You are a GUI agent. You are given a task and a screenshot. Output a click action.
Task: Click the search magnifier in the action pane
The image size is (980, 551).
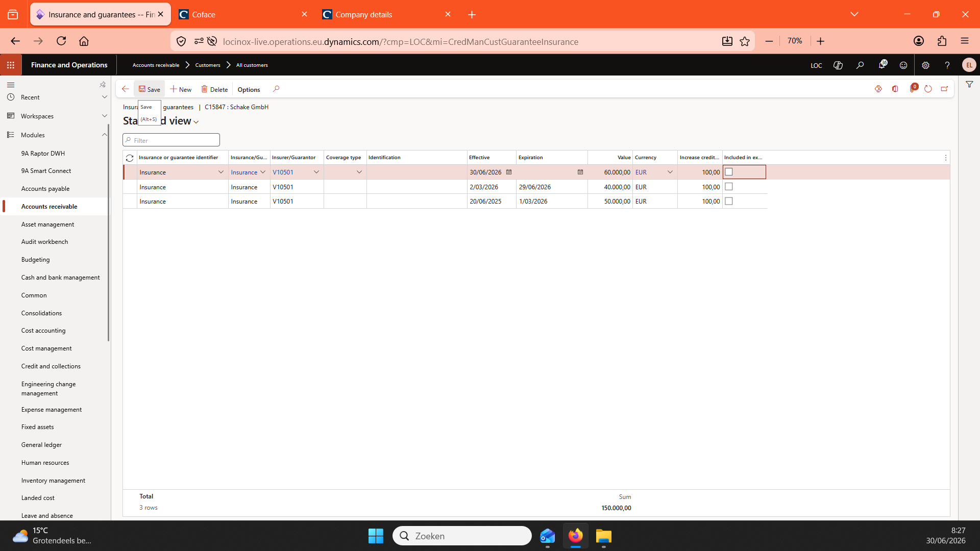(276, 89)
